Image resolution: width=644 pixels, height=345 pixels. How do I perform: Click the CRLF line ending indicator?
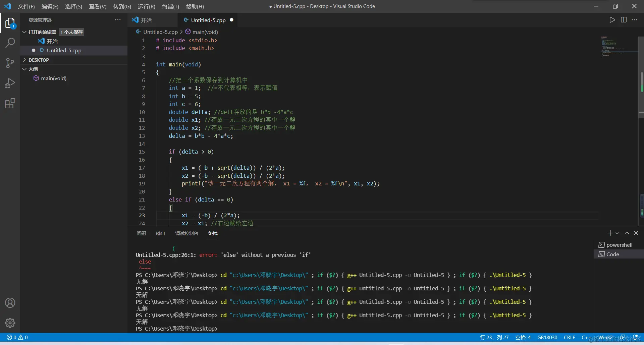[569, 338]
